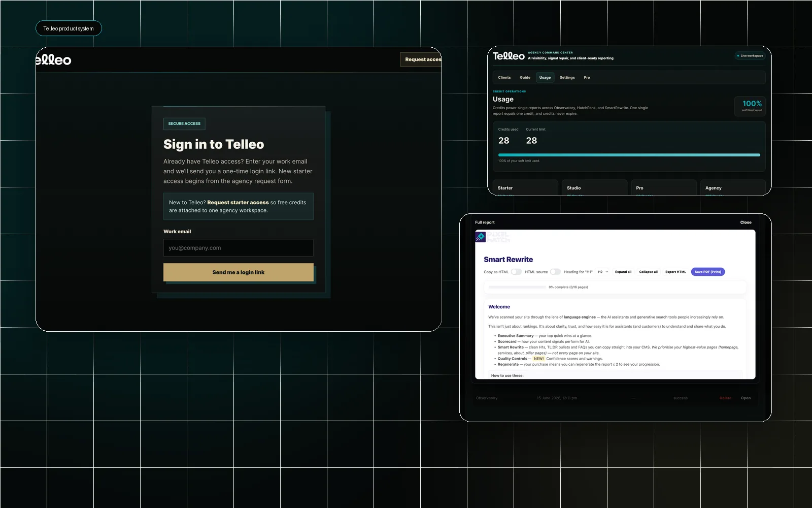Screen dimensions: 812x508
Task: Open the Heading for H1 dropdown
Action: (603, 272)
